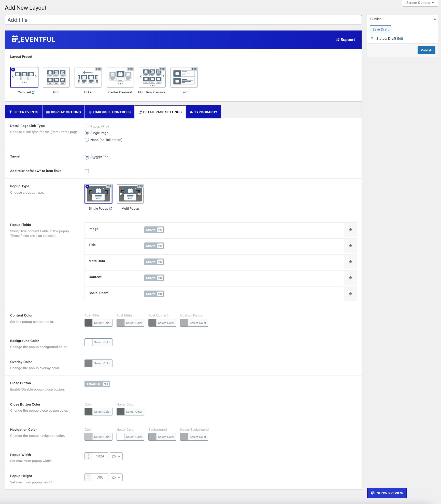The width and height of the screenshot is (441, 504).
Task: Open the Support link in header
Action: 345,40
